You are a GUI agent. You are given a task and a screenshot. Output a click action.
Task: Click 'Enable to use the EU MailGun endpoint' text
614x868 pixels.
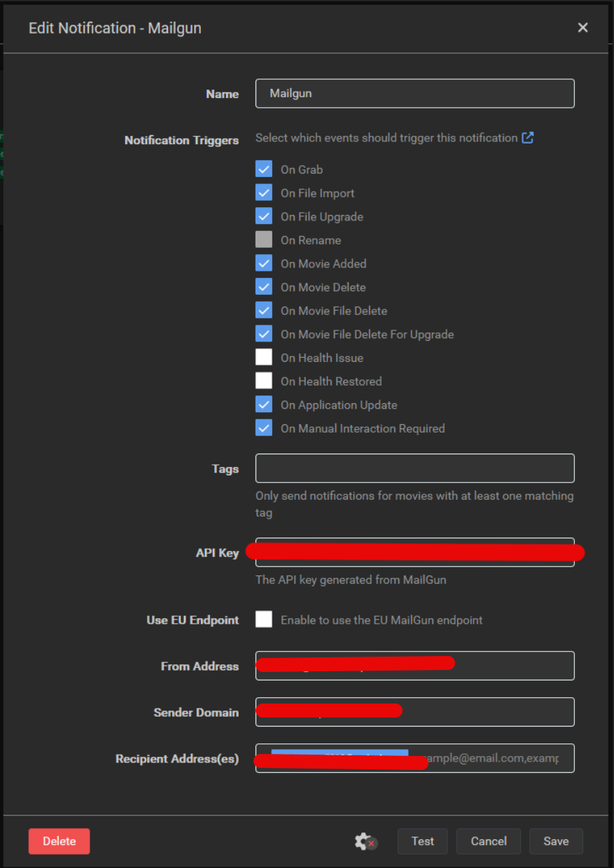[x=382, y=620]
